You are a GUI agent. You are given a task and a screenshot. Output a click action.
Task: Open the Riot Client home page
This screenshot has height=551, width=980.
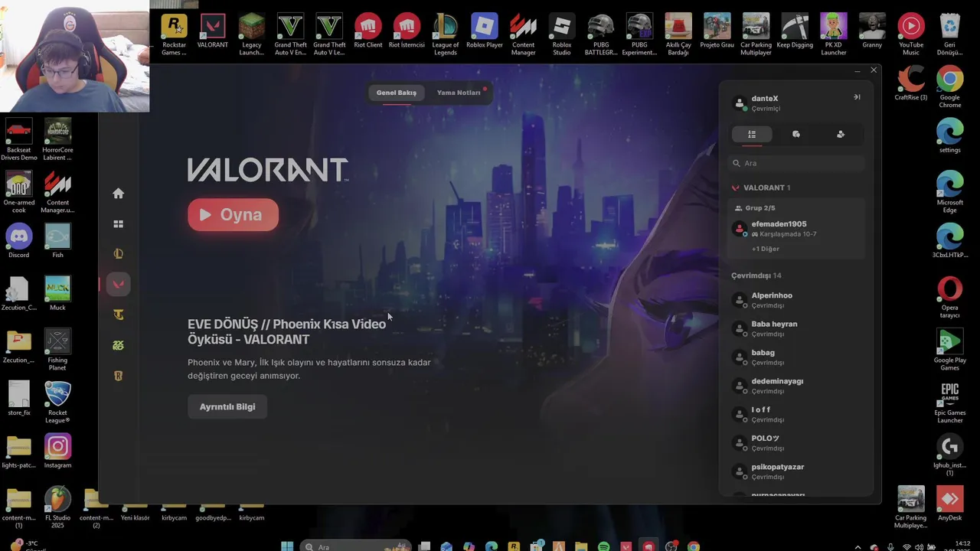tap(118, 194)
